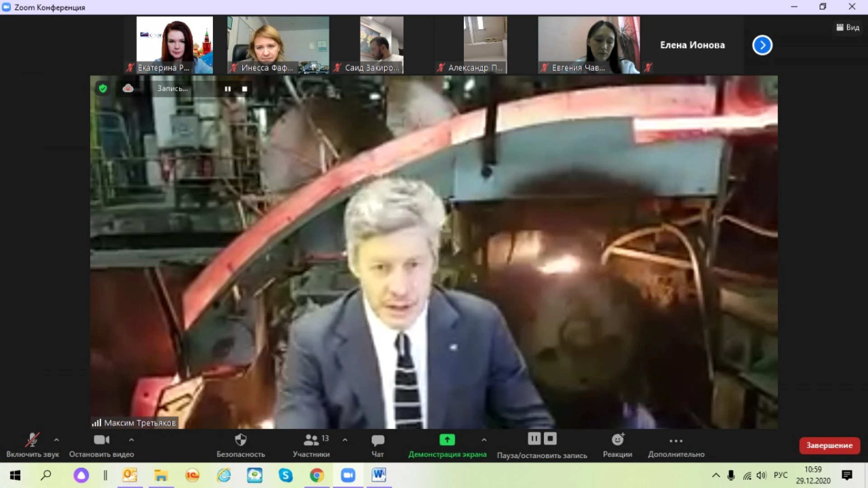The height and width of the screenshot is (488, 868).
Task: Click the microphone tray icon
Action: pyautogui.click(x=731, y=475)
